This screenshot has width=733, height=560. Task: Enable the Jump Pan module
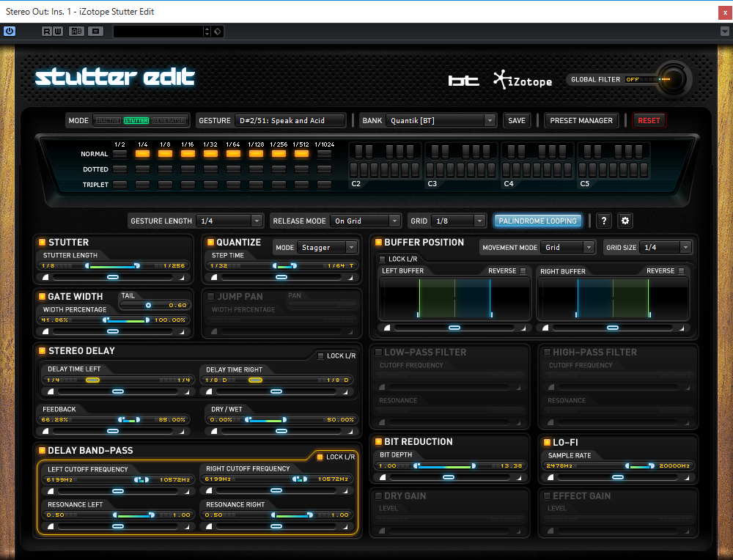(210, 296)
